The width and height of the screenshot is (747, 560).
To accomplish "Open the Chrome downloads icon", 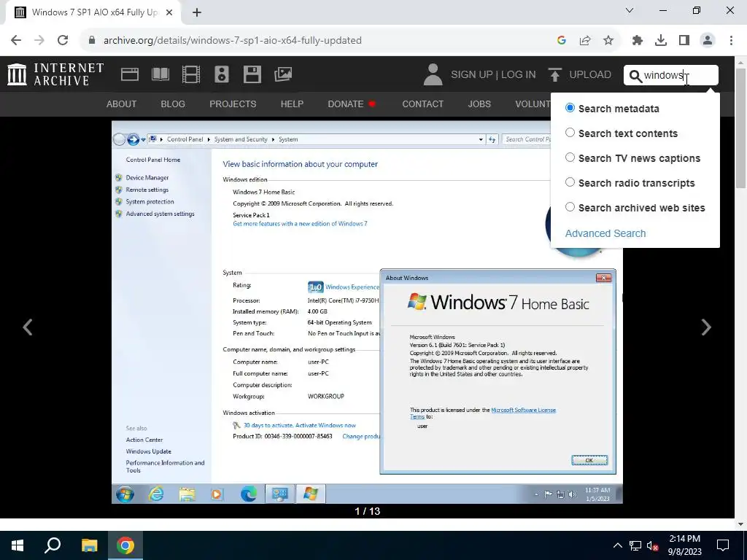I will click(x=661, y=41).
